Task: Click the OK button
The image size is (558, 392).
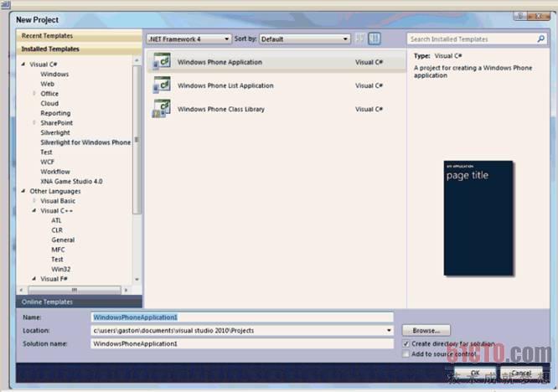Action: [475, 373]
